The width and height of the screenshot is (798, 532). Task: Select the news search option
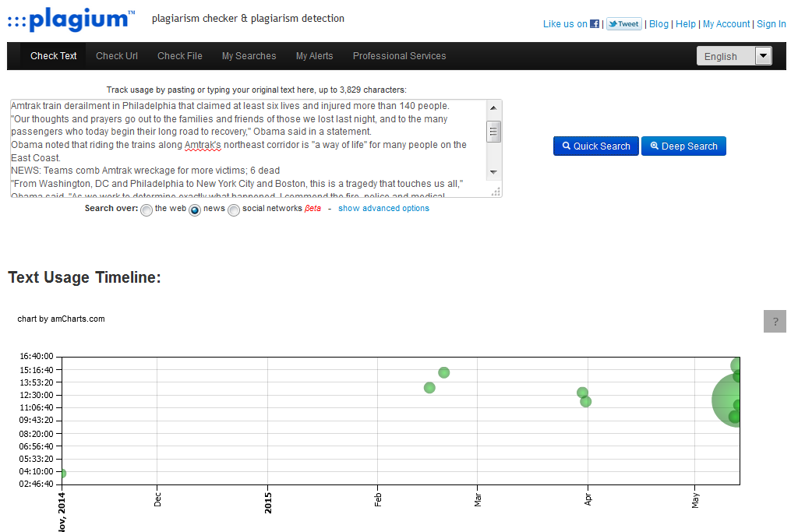(195, 210)
